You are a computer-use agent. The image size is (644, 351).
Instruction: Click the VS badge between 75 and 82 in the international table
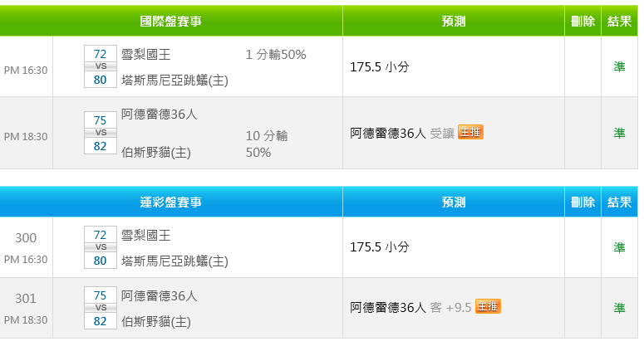101,133
